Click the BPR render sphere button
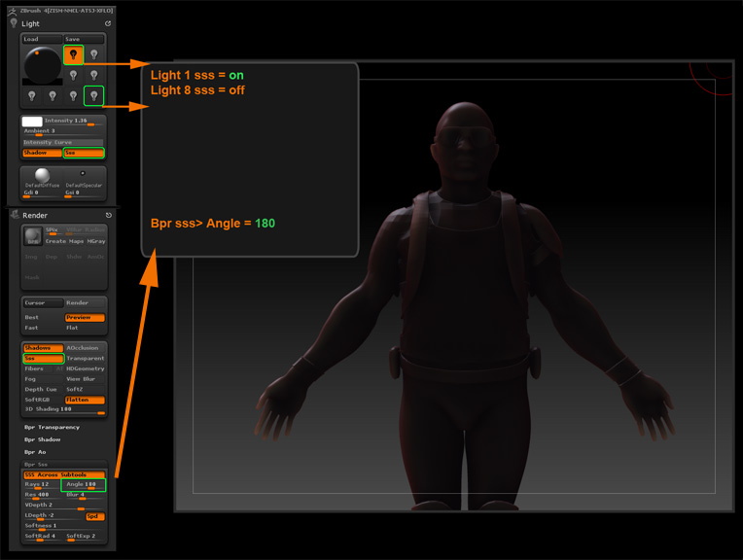This screenshot has height=560, width=743. point(33,236)
